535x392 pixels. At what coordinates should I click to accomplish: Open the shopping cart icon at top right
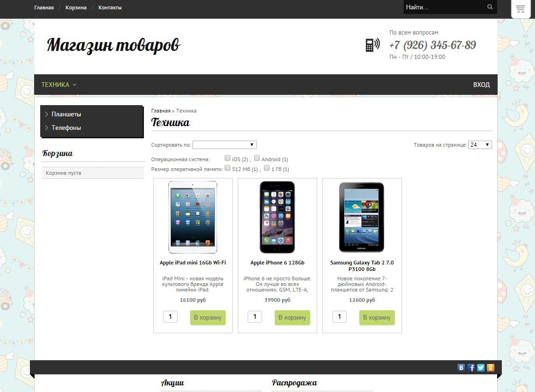521,9
